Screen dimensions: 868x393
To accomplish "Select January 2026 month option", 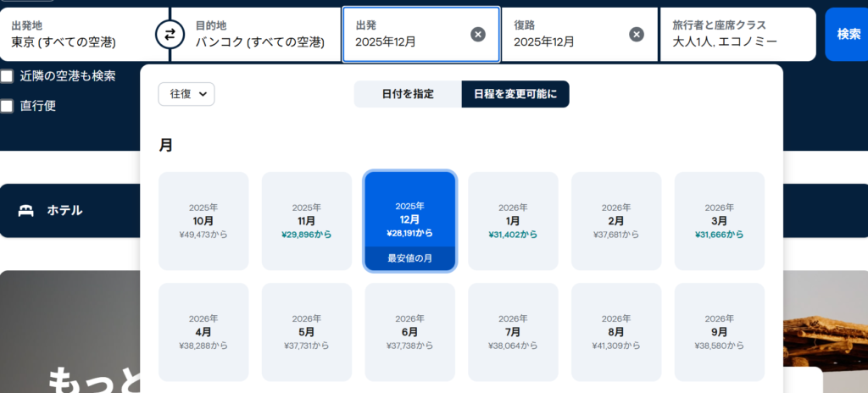I will [513, 221].
